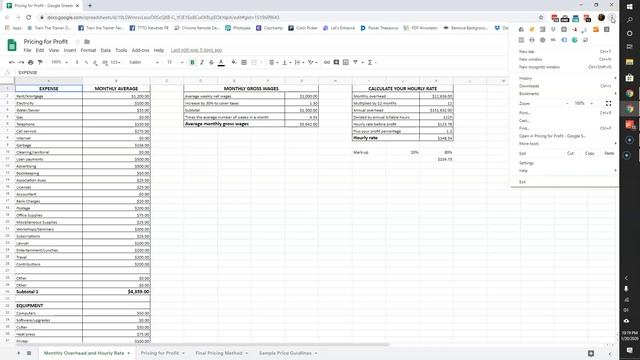Switch to the Sample Price Guidelines sheet tab

coord(288,353)
